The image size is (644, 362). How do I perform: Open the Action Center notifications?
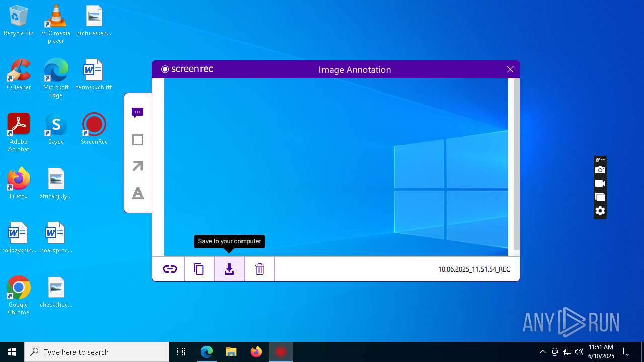[627, 352]
